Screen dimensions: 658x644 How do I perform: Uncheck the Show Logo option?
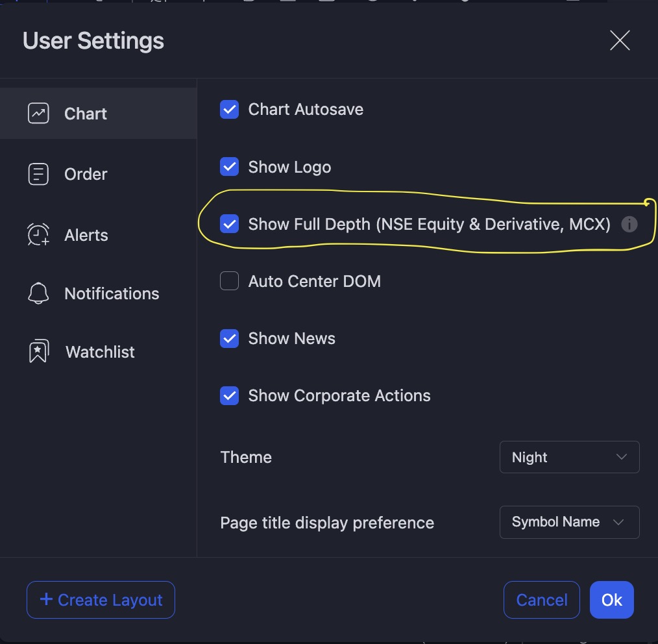coord(230,167)
